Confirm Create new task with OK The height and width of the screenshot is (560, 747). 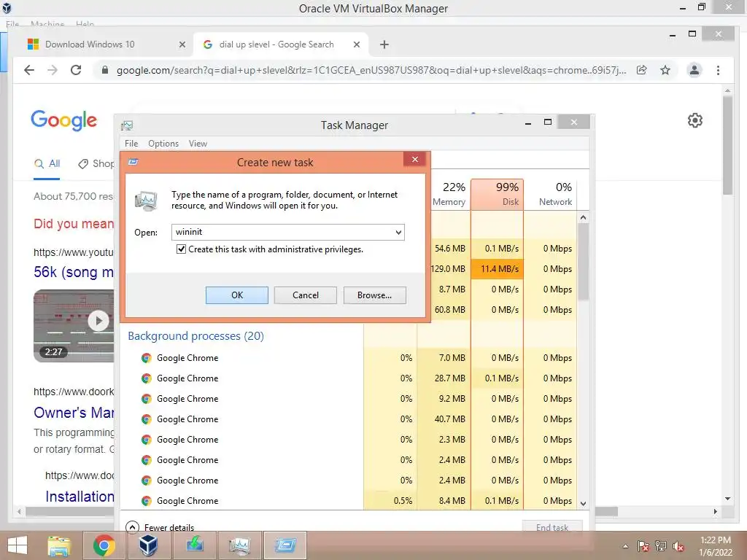tap(237, 295)
